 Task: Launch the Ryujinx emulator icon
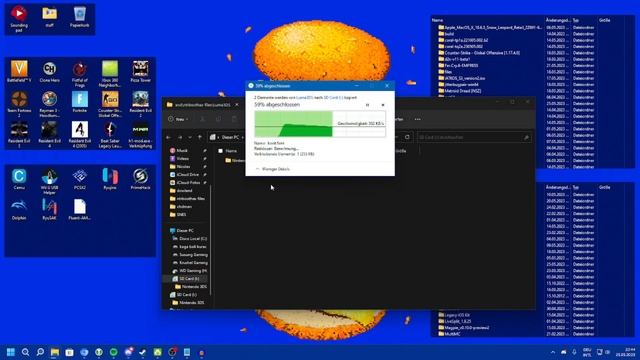[x=110, y=179]
